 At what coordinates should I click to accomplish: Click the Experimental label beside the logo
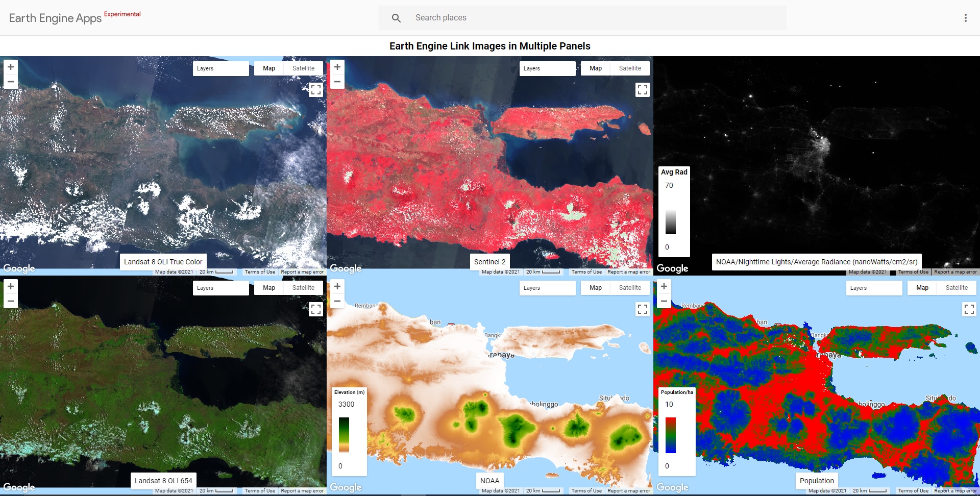click(x=122, y=14)
